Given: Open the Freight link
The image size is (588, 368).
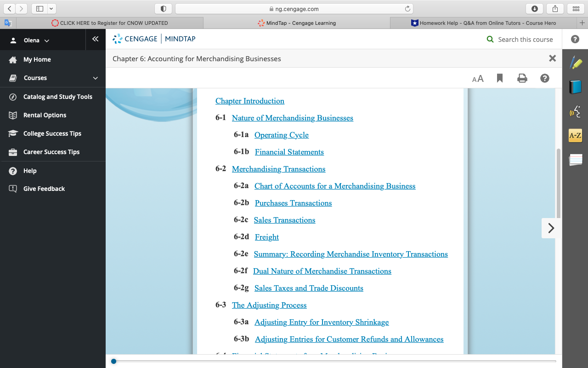Looking at the screenshot, I should point(267,237).
